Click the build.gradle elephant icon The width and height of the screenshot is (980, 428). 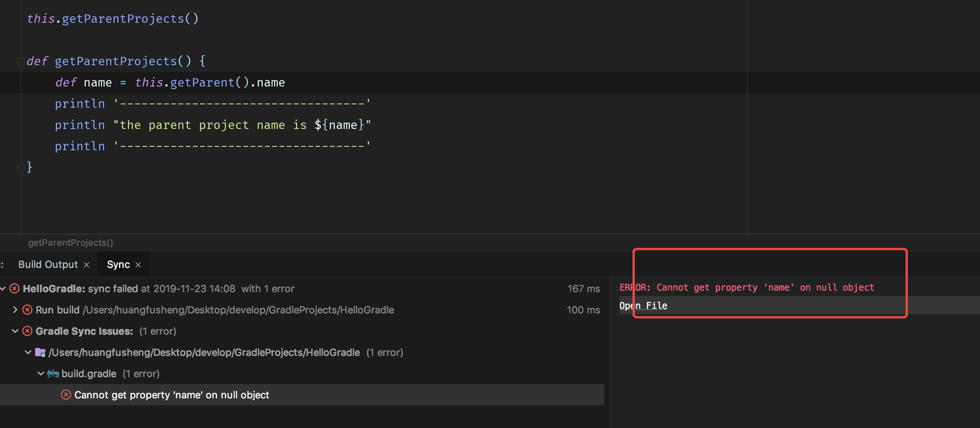(x=53, y=374)
